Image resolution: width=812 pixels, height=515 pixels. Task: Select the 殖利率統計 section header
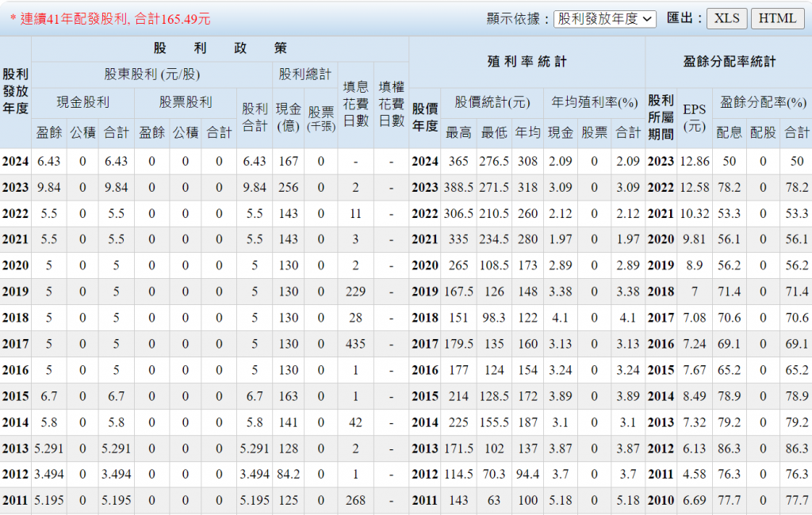click(x=527, y=61)
